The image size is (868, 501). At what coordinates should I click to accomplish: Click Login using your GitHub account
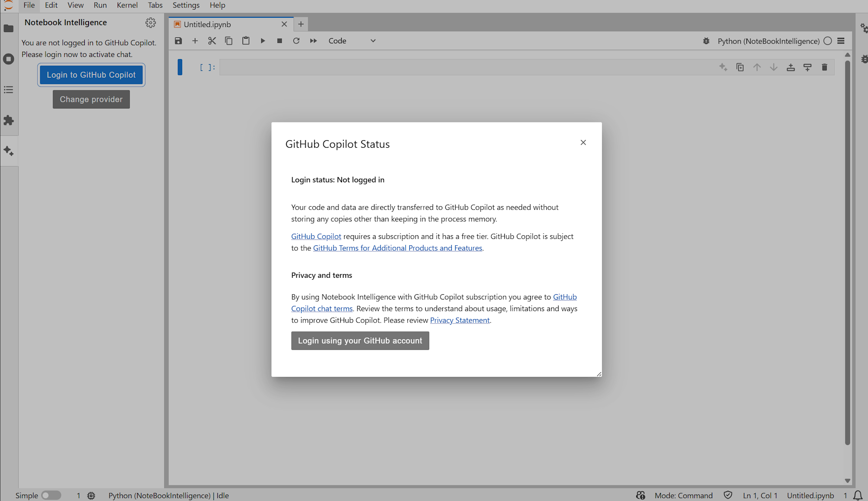point(360,341)
